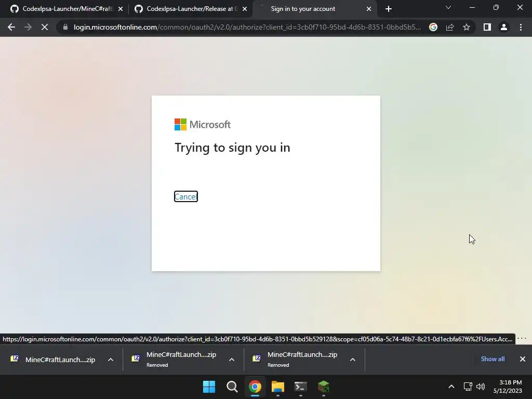Open the terminal app in the taskbar

click(x=301, y=387)
